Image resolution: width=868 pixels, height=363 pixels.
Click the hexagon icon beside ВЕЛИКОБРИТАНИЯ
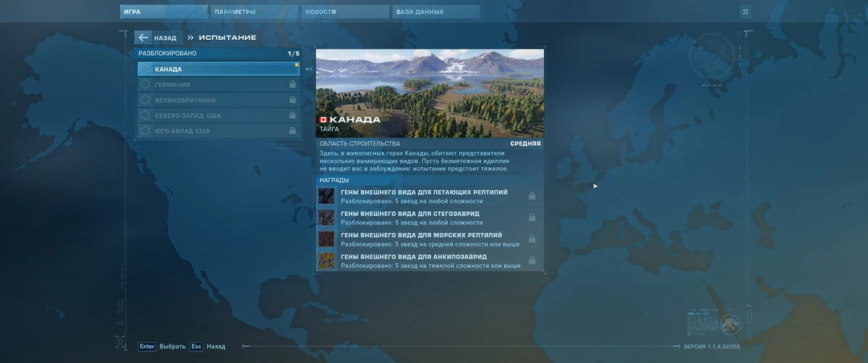(x=145, y=100)
